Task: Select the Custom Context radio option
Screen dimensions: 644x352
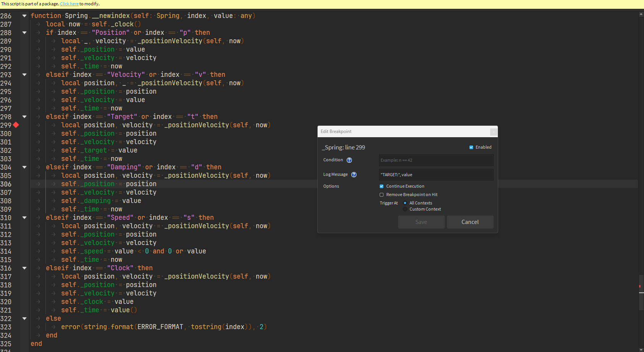Action: click(x=405, y=209)
